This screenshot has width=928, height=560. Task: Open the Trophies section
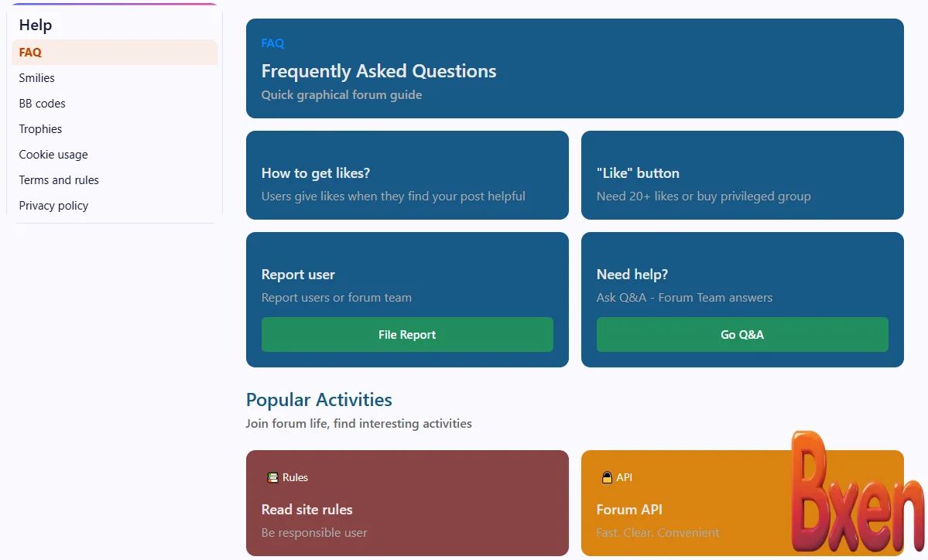(41, 129)
